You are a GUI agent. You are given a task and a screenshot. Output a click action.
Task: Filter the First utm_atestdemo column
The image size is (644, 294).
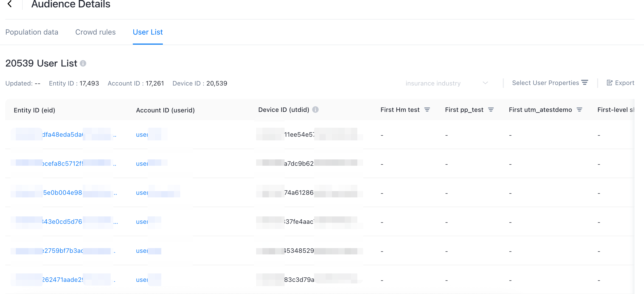(x=579, y=110)
